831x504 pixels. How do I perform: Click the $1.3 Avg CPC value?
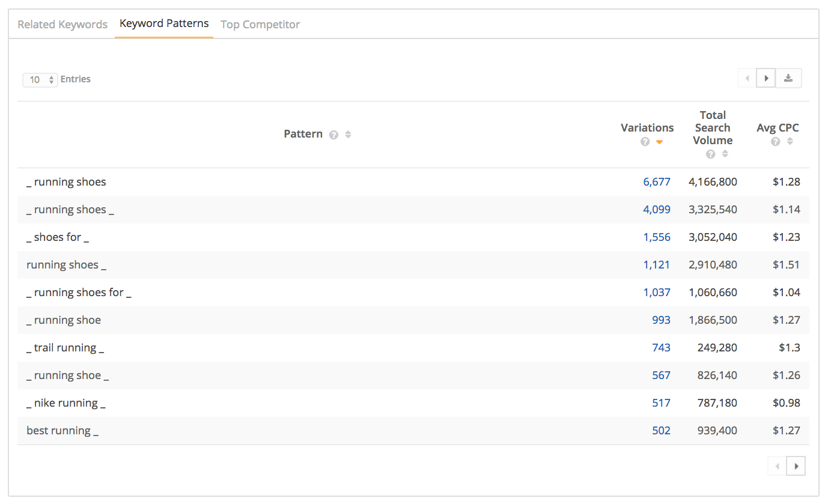790,348
